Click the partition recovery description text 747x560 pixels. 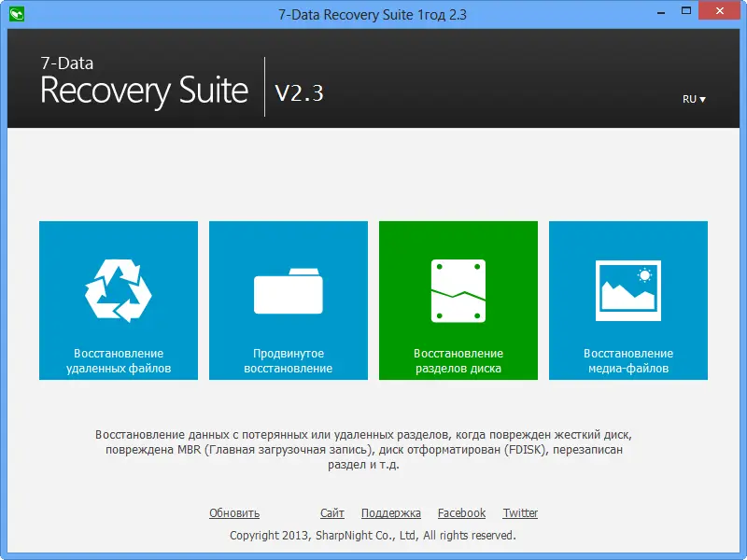coord(363,449)
